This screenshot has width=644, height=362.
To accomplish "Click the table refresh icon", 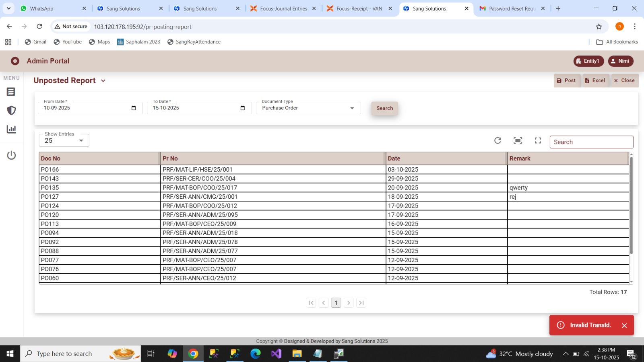I will coord(497,140).
